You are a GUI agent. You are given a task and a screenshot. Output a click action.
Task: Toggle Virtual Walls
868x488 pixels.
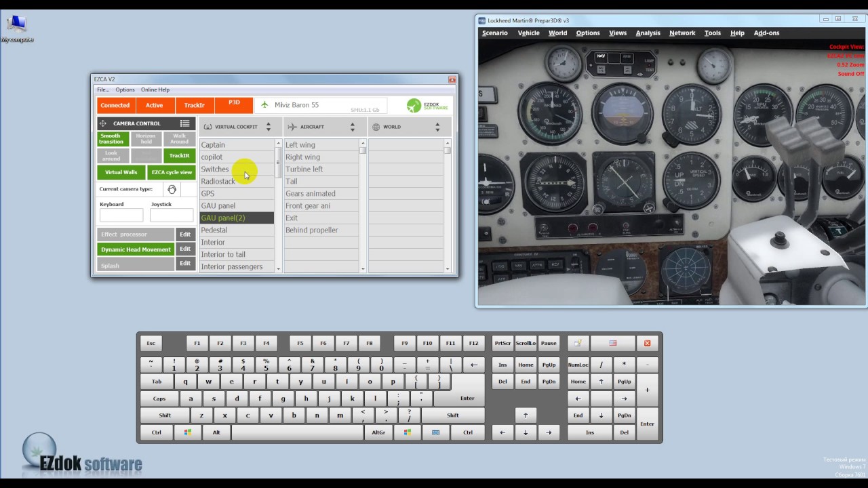pyautogui.click(x=121, y=172)
